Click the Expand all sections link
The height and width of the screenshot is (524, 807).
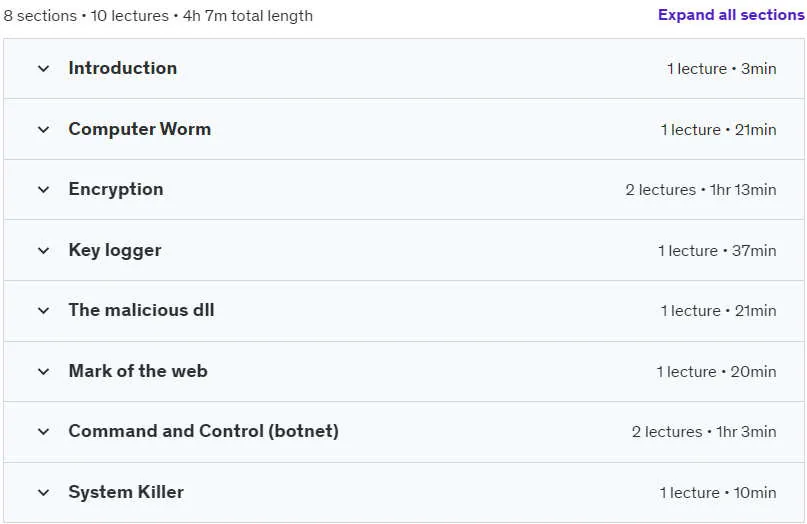[731, 15]
